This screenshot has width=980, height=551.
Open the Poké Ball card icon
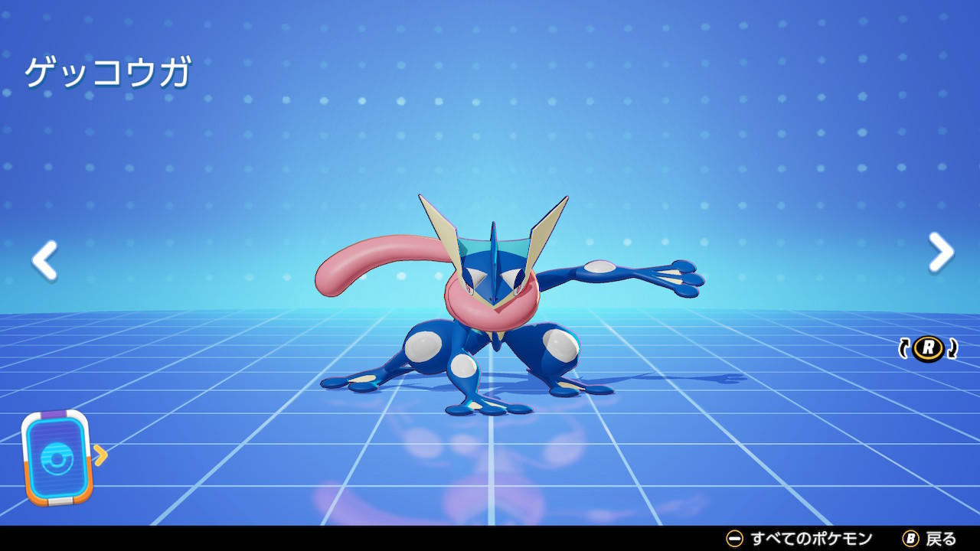pyautogui.click(x=57, y=458)
